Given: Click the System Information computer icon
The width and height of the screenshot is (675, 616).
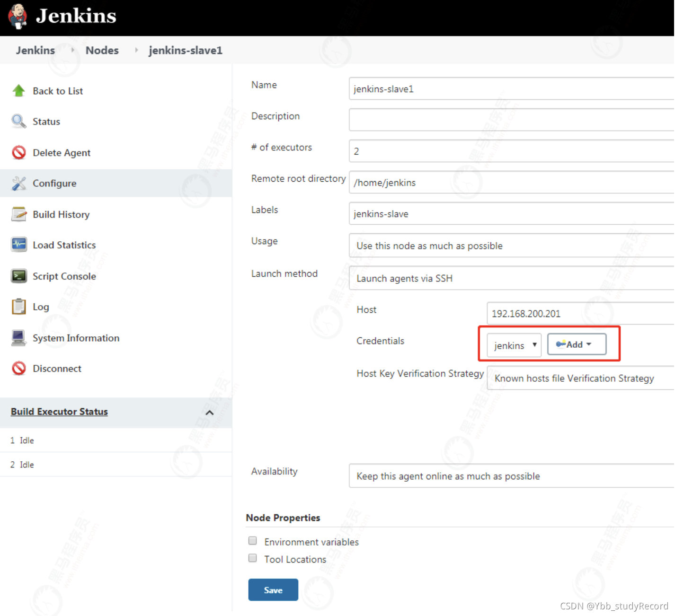Looking at the screenshot, I should click(19, 338).
